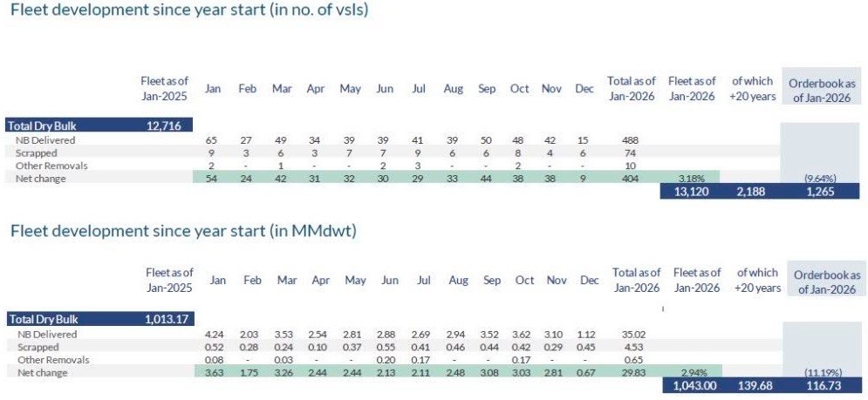
Task: Select the 12,716 Total Dry Bulk fleet cell
Action: tap(163, 125)
